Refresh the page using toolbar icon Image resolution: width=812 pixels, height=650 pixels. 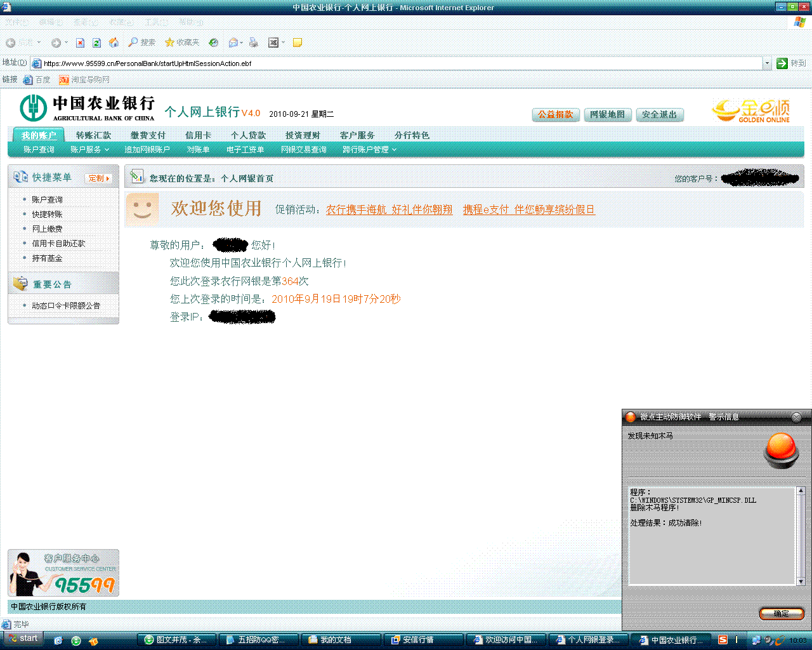coord(96,43)
